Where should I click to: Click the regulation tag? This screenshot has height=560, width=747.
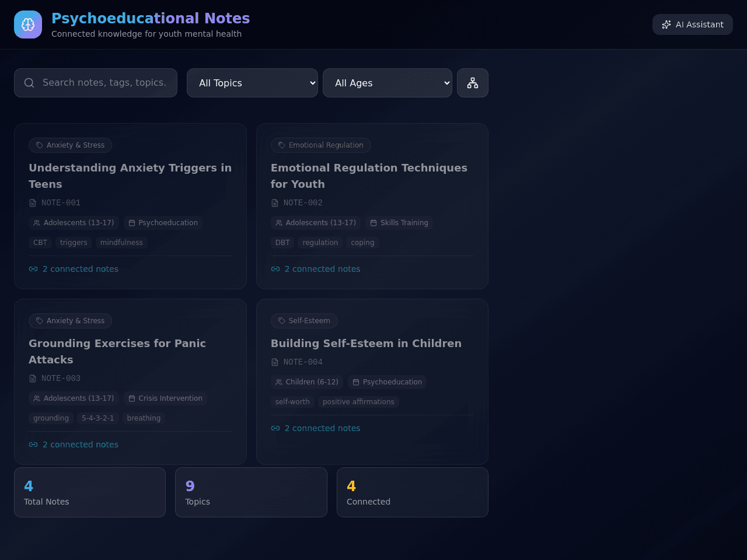pyautogui.click(x=320, y=243)
